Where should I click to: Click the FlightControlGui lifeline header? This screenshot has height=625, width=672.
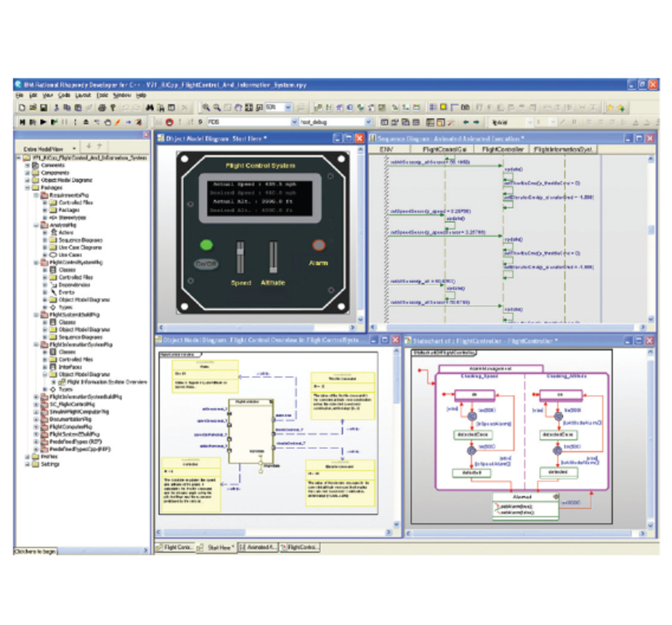click(445, 150)
